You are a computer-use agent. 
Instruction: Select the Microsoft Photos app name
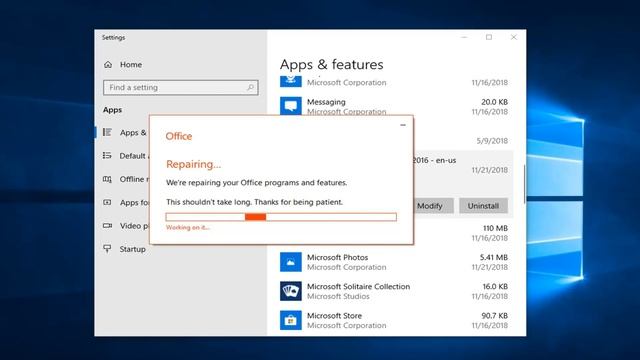337,258
